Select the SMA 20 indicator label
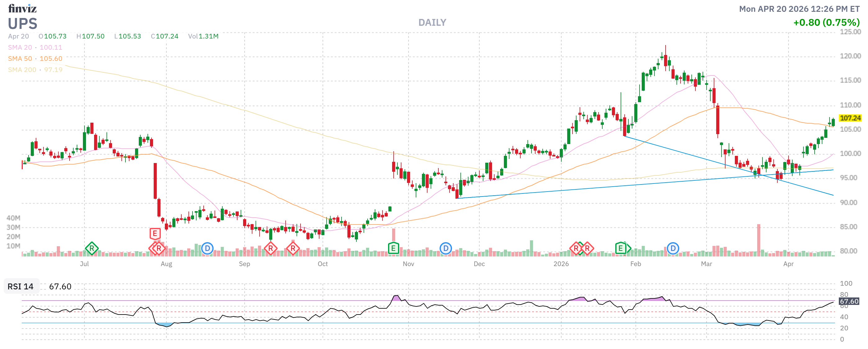 coord(20,48)
